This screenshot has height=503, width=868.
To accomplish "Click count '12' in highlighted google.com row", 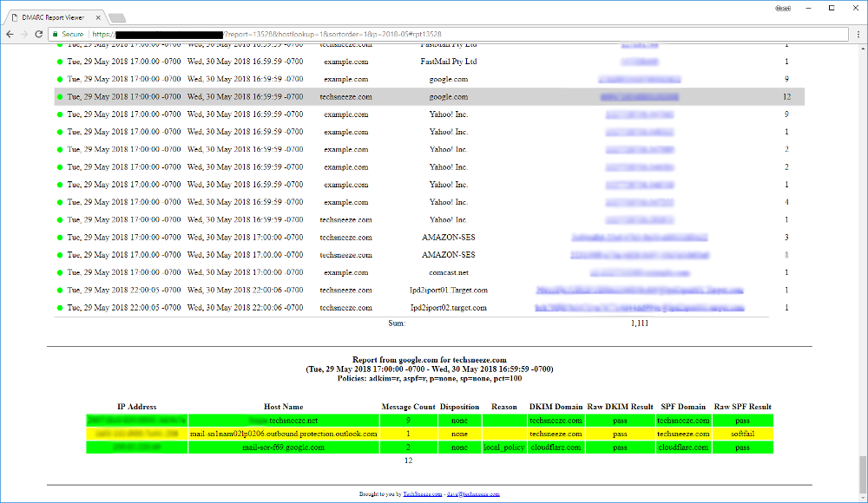I will (786, 97).
